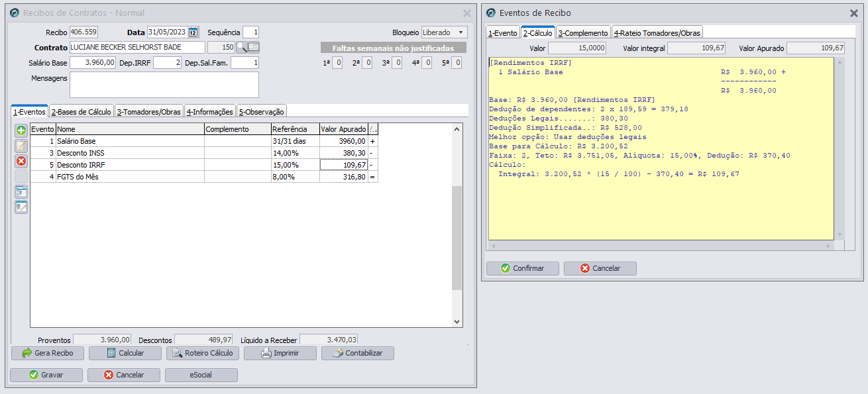Open Roteiro Cálculo button
This screenshot has height=394, width=868.
(202, 353)
